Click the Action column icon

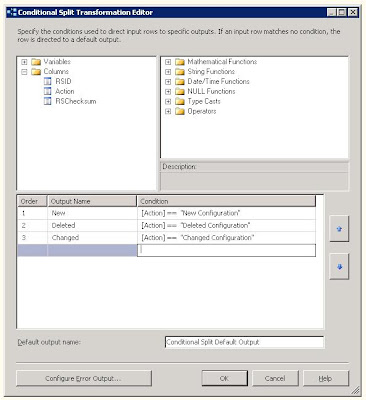(48, 91)
